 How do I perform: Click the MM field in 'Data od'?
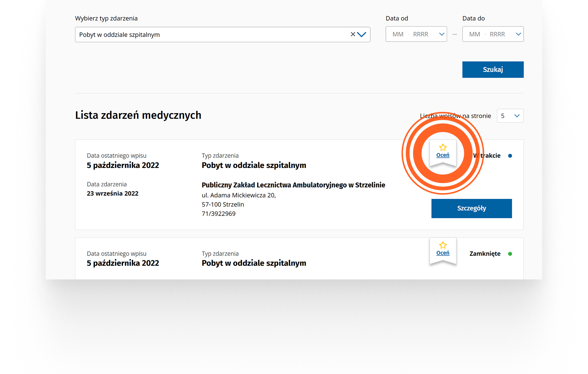point(398,34)
